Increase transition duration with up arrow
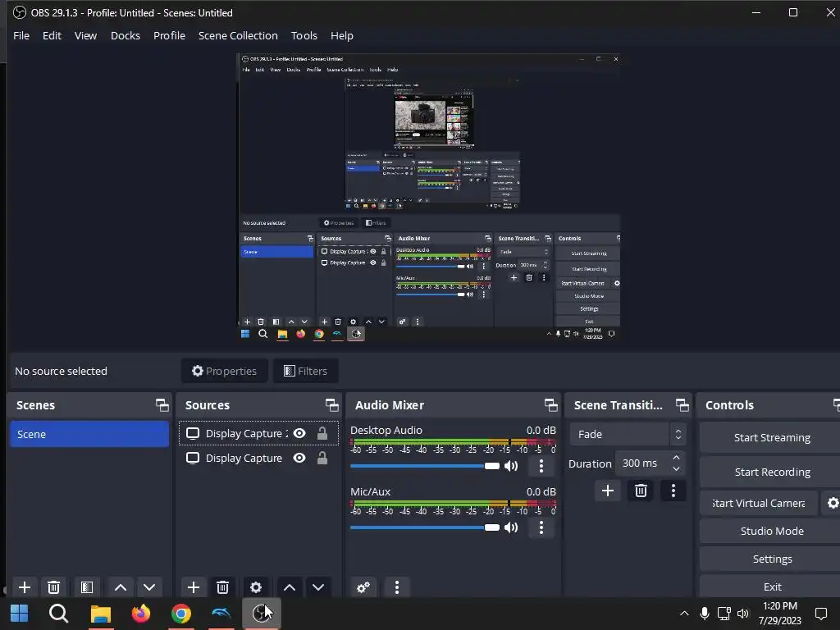This screenshot has width=840, height=630. (x=677, y=458)
